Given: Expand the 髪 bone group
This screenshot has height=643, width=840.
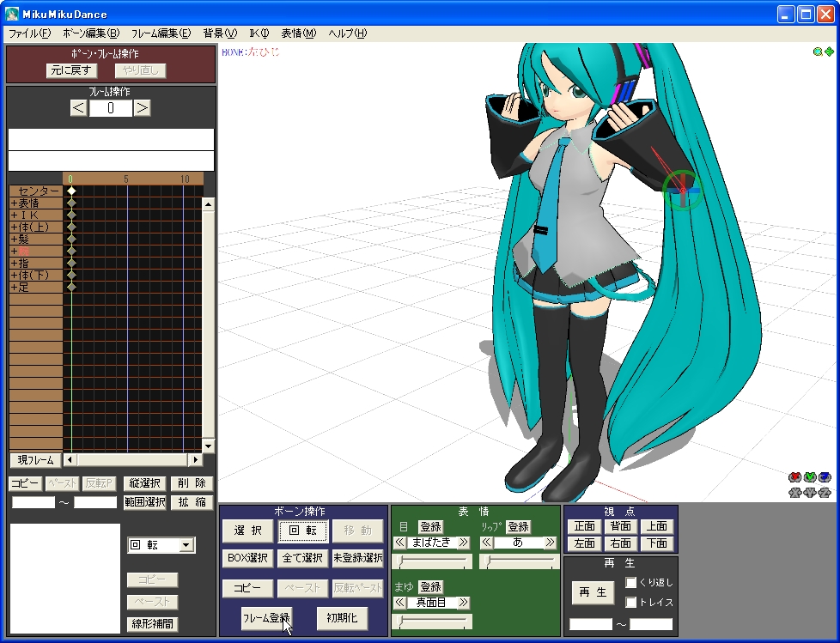Looking at the screenshot, I should pyautogui.click(x=14, y=240).
